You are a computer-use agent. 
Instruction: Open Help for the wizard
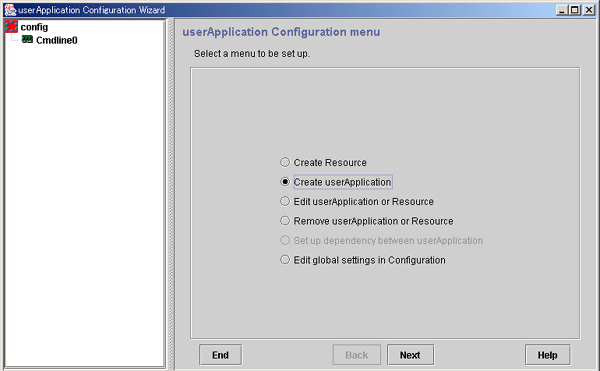(547, 355)
